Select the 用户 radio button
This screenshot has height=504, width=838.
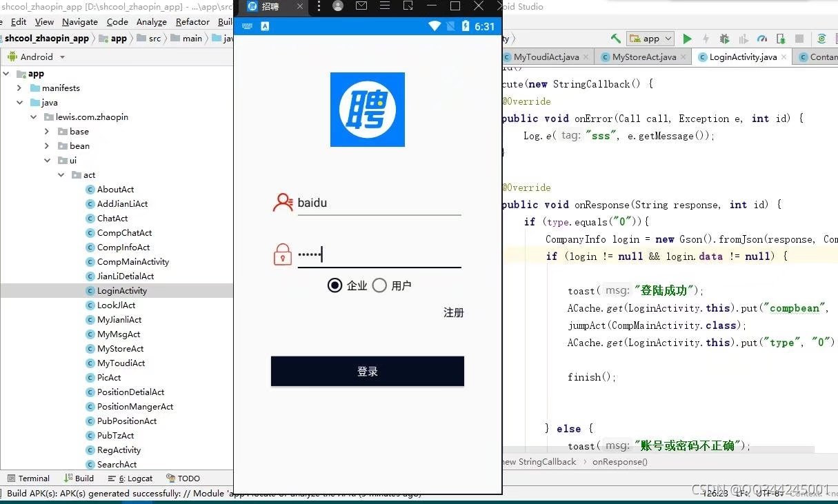point(379,285)
